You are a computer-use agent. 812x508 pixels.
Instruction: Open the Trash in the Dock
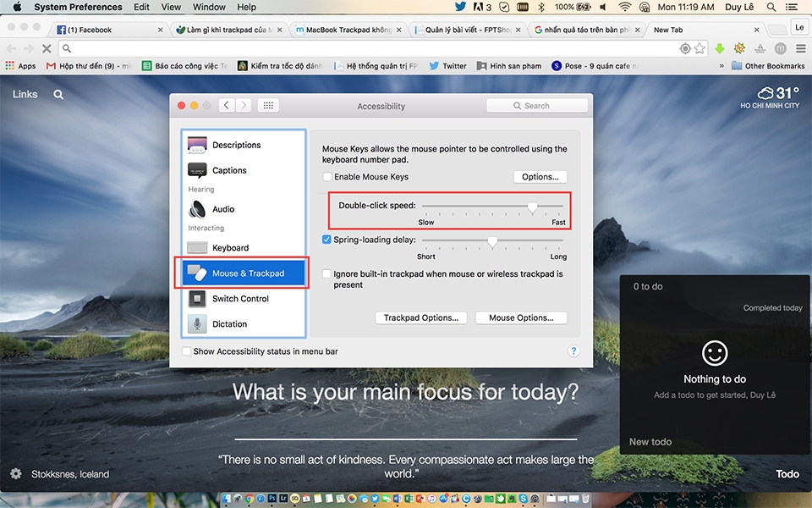click(585, 498)
